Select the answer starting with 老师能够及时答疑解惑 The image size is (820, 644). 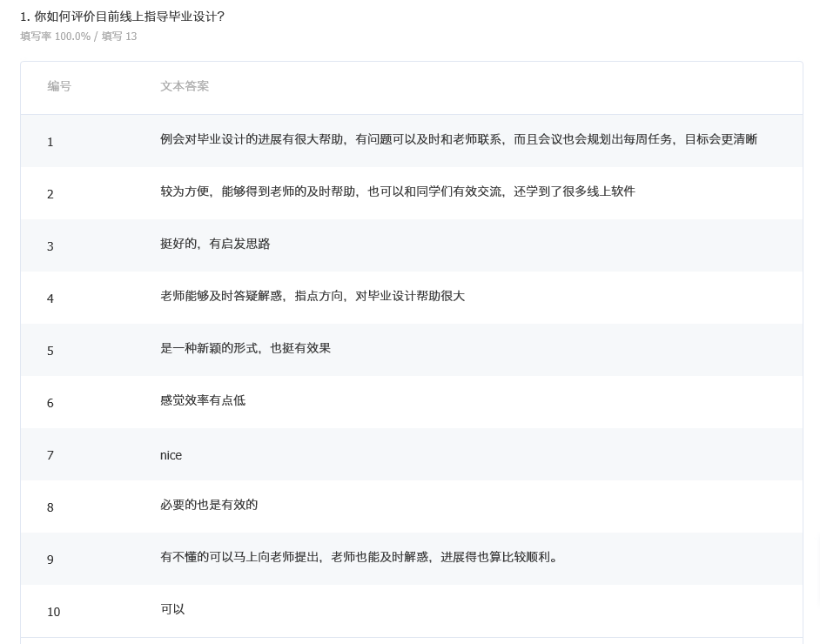(312, 296)
